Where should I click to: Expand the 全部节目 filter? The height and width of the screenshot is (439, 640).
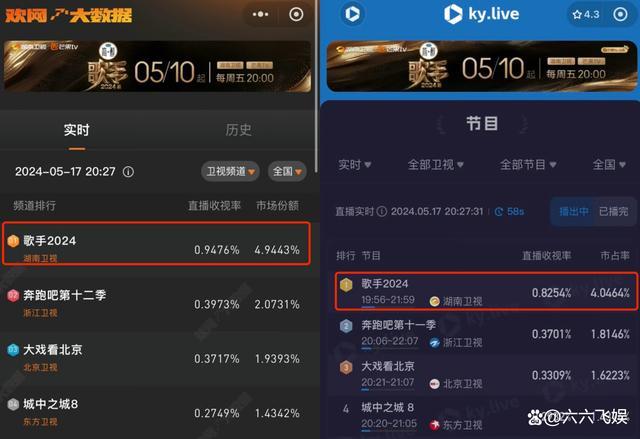click(x=528, y=165)
